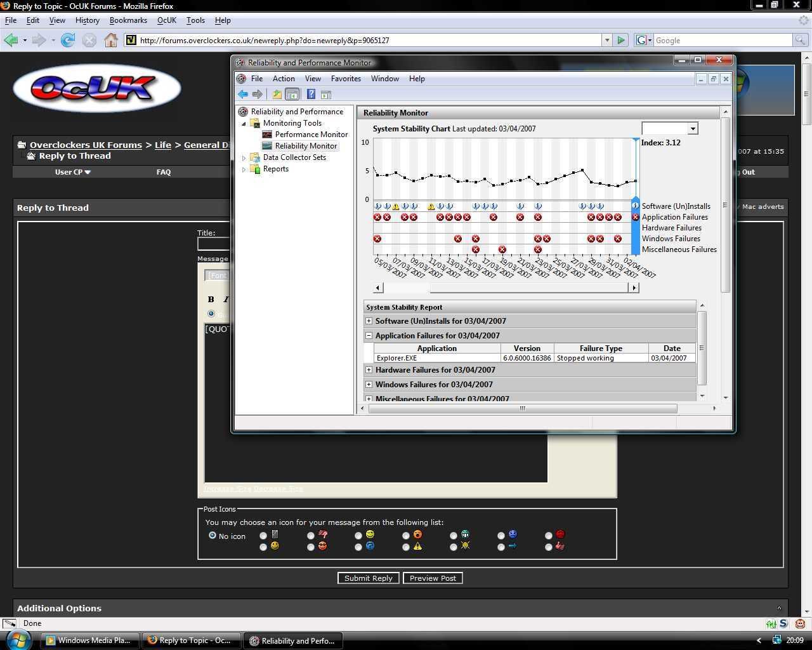This screenshot has width=812, height=650.
Task: Select the No icon radio button
Action: pyautogui.click(x=213, y=536)
